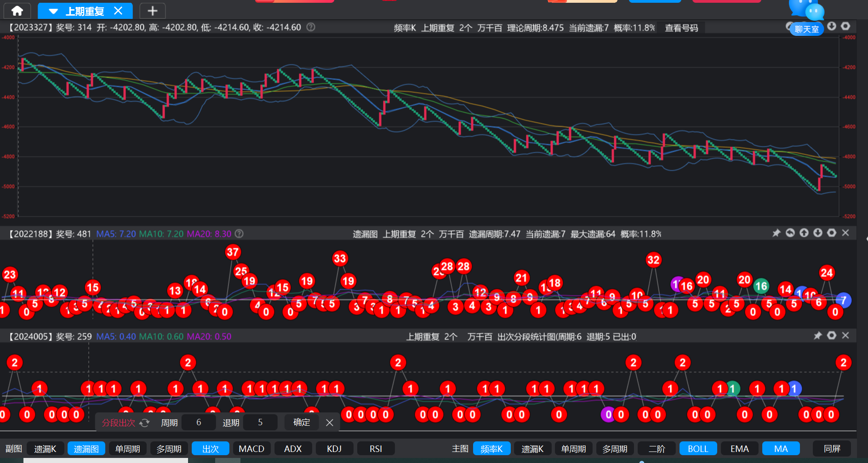Toggle sub-chart 出次 indicator off

[211, 449]
